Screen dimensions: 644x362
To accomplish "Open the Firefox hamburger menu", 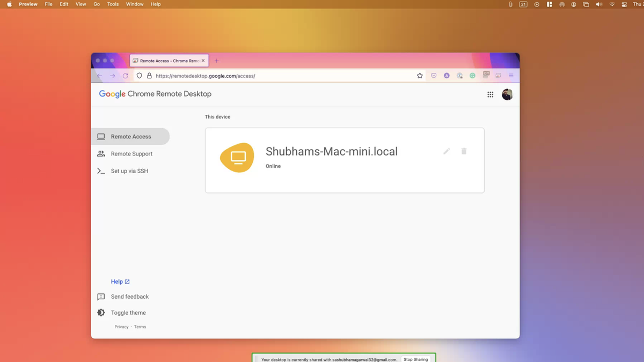I will pos(511,75).
